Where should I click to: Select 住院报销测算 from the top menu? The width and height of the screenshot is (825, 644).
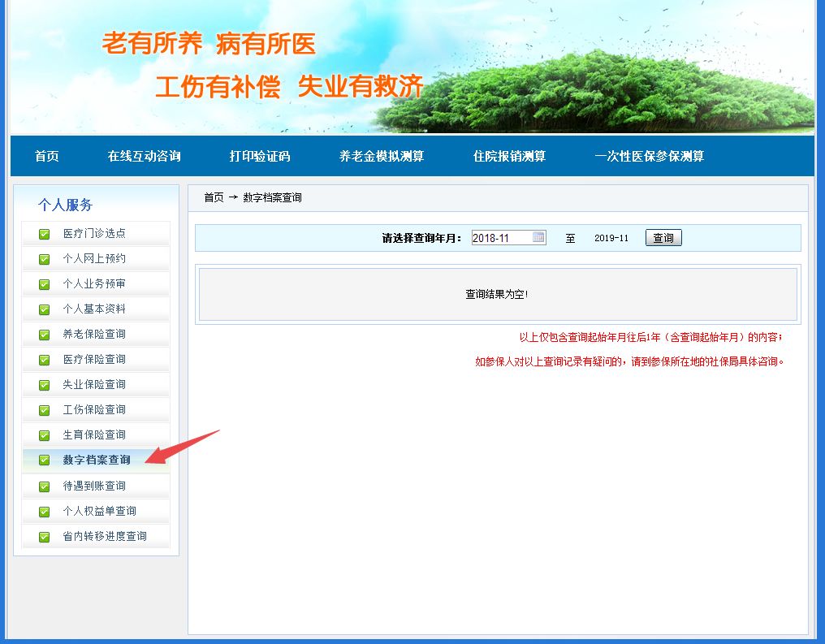[509, 156]
